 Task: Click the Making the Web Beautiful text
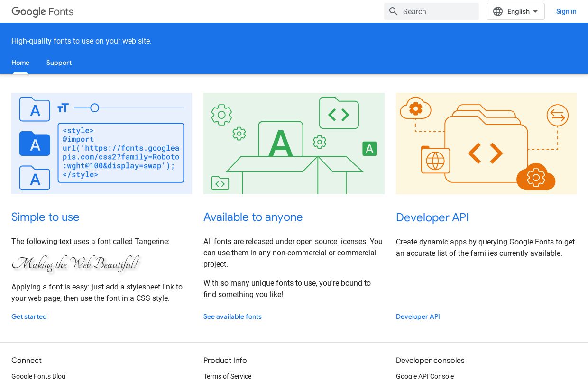point(75,263)
